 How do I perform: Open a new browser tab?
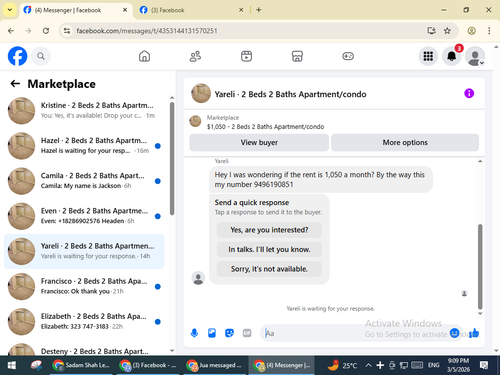[x=259, y=10]
